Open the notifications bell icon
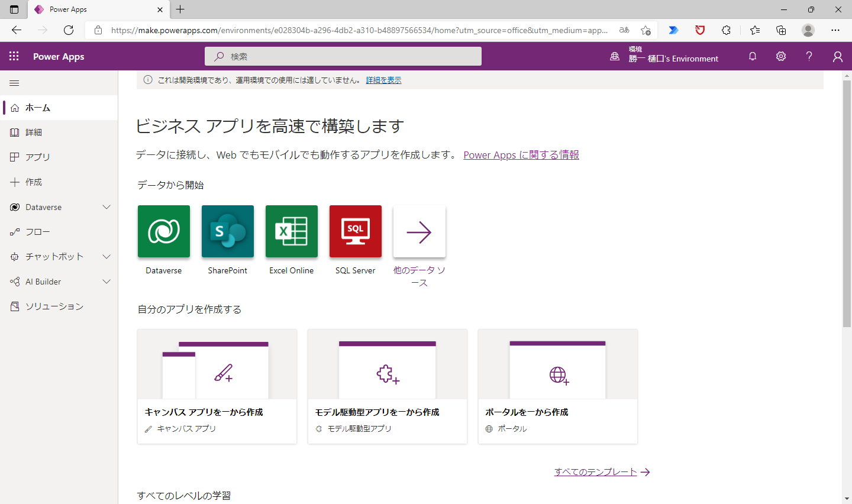Image resolution: width=852 pixels, height=504 pixels. coord(753,56)
